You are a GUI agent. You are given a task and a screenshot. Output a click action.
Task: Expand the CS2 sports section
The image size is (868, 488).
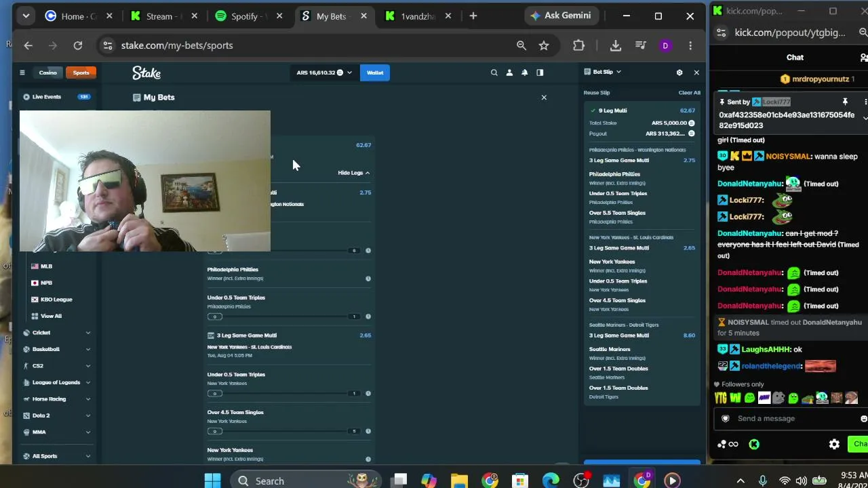56,366
